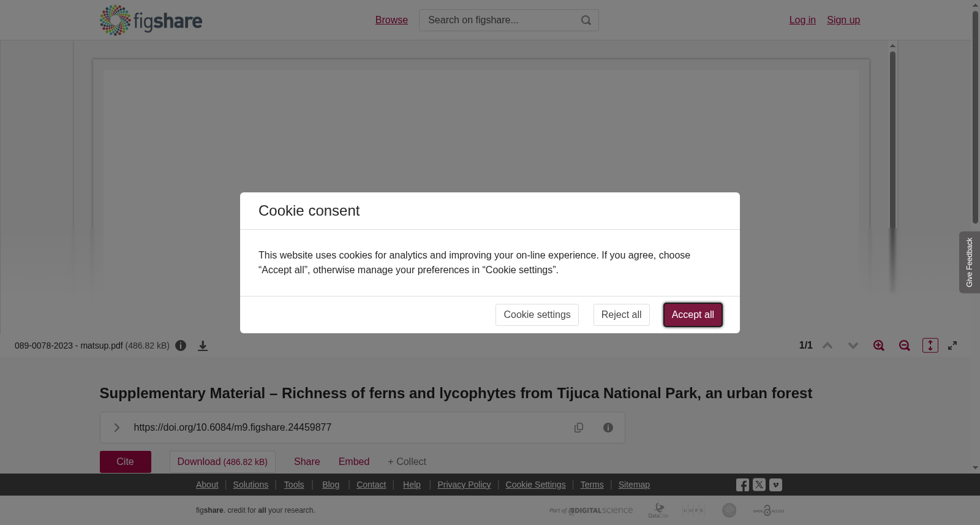Open figshare Facebook page
Image resolution: width=980 pixels, height=525 pixels.
coord(742,485)
